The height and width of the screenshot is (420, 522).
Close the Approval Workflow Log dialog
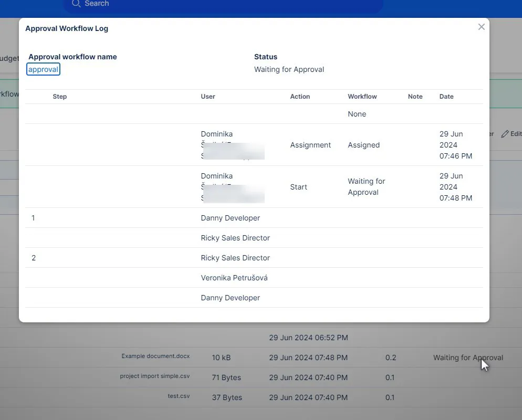coord(481,27)
